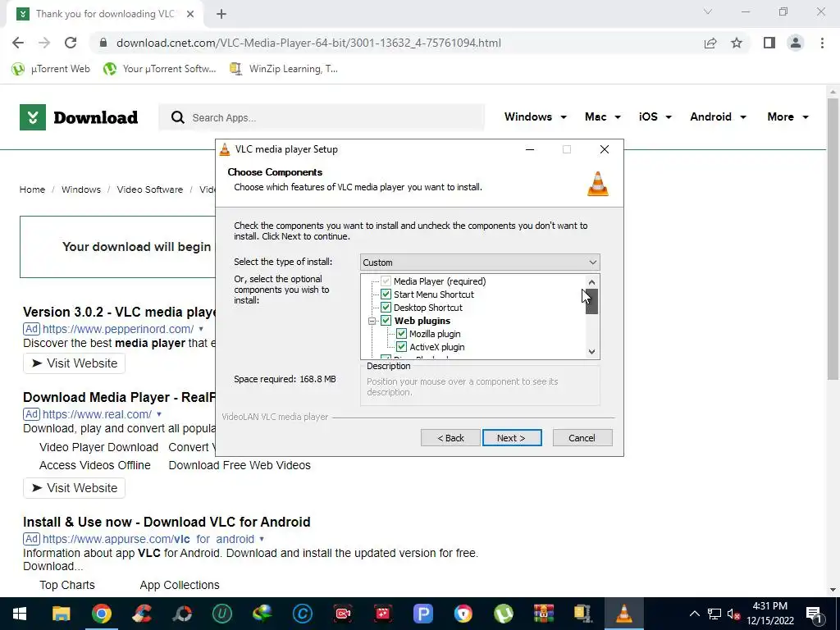Open 'Access Videos Offline' link
This screenshot has width=840, height=630.
point(95,465)
